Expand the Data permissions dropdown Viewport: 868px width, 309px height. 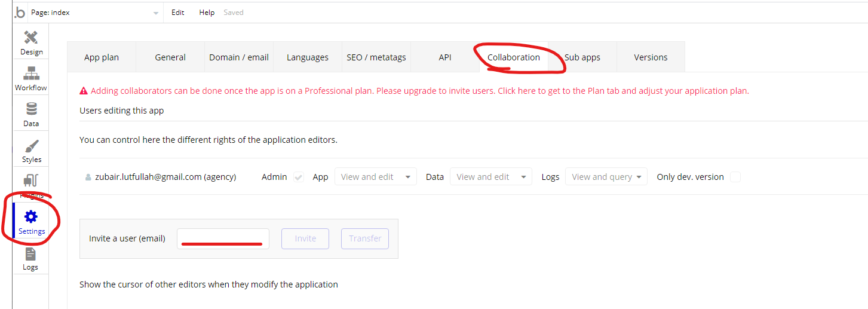coord(490,177)
